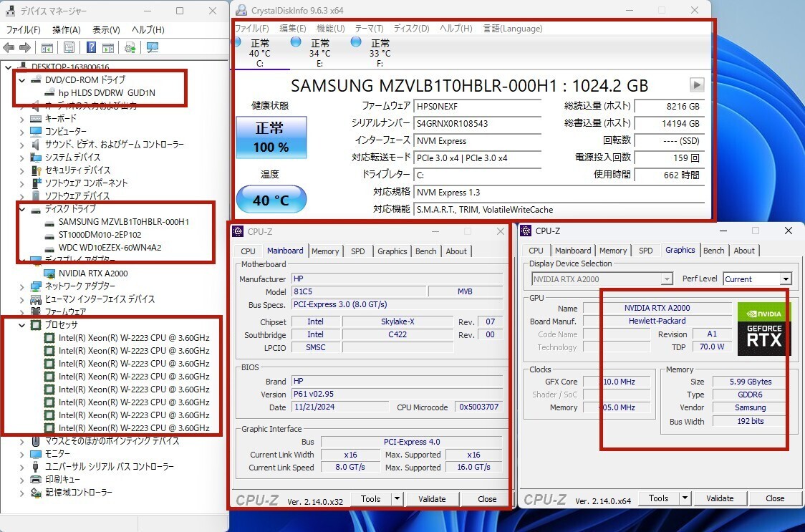The width and height of the screenshot is (805, 532).
Task: Toggle the console tree pane toolbar icon
Action: pyautogui.click(x=47, y=48)
